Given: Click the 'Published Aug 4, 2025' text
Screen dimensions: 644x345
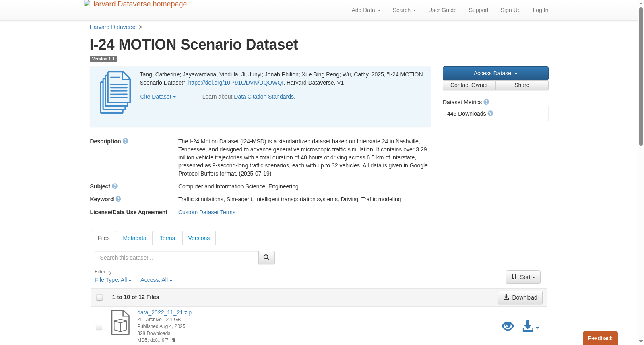Looking at the screenshot, I should tap(161, 326).
